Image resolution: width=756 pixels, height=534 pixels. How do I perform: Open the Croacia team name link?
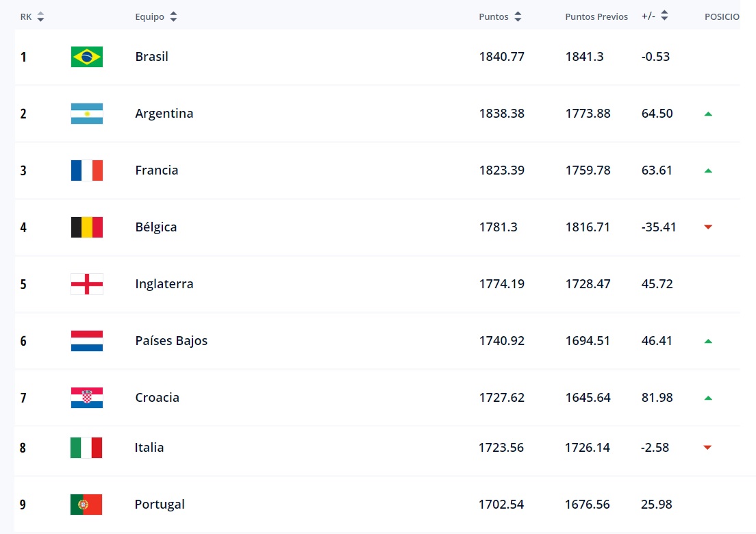pos(157,398)
